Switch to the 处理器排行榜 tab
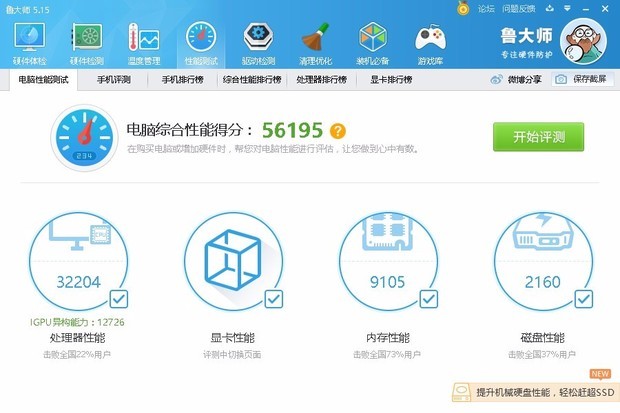The width and height of the screenshot is (620, 413). coord(321,80)
